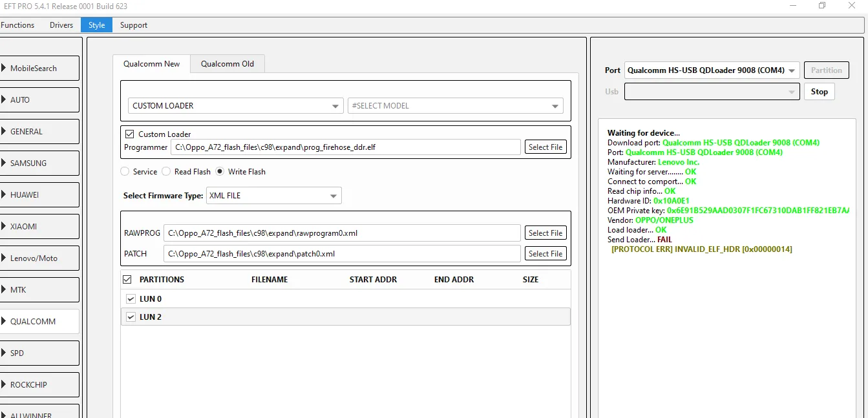Open the Lenovo/Moto sidebar section
This screenshot has width=868, height=418.
click(39, 258)
